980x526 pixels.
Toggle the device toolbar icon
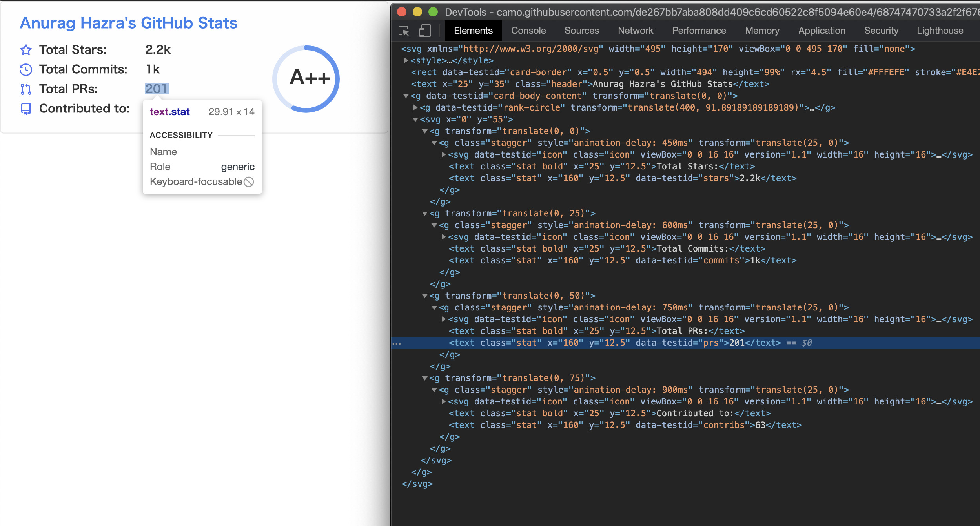[x=424, y=31]
